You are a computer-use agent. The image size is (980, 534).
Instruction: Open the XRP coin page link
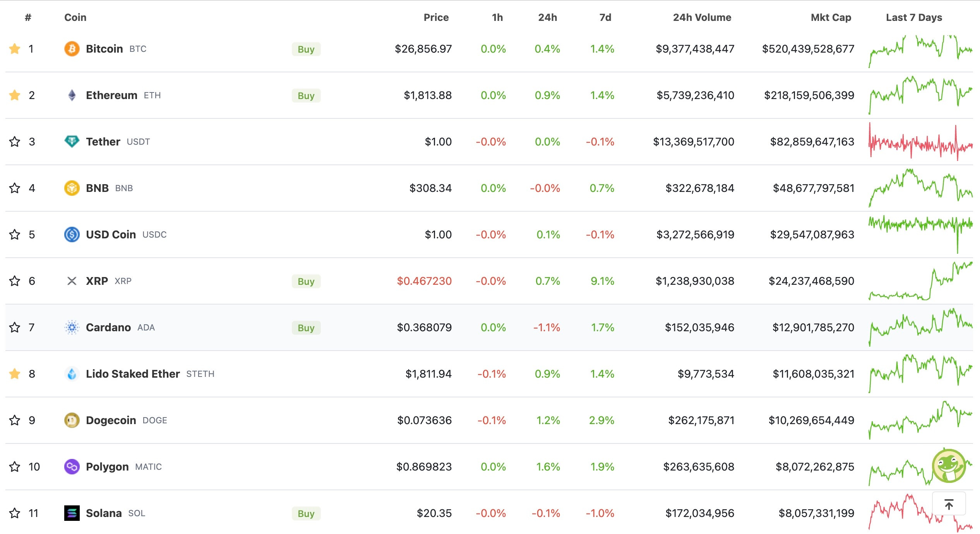(x=97, y=281)
